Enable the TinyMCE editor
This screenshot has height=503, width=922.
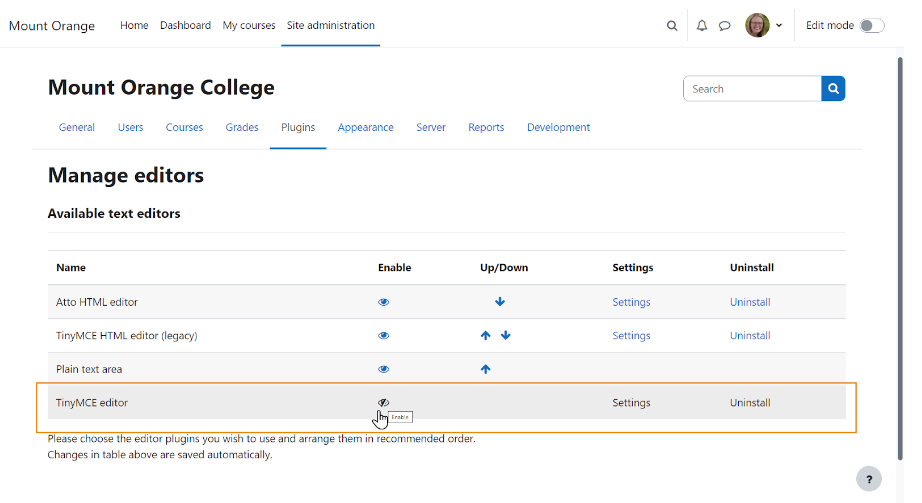click(x=383, y=402)
